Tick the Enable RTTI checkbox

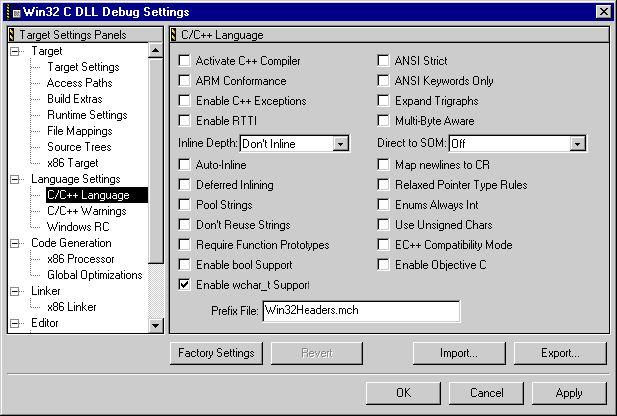click(184, 120)
